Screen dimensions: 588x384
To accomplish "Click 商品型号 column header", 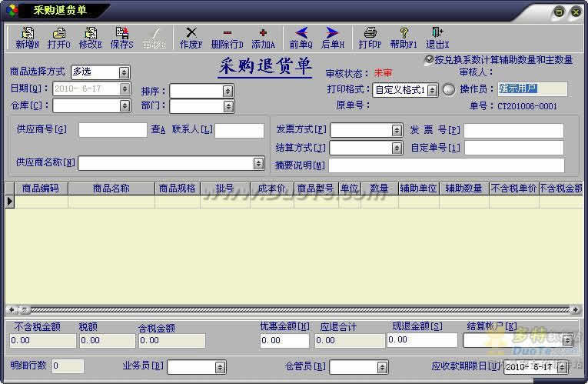I will 317,189.
